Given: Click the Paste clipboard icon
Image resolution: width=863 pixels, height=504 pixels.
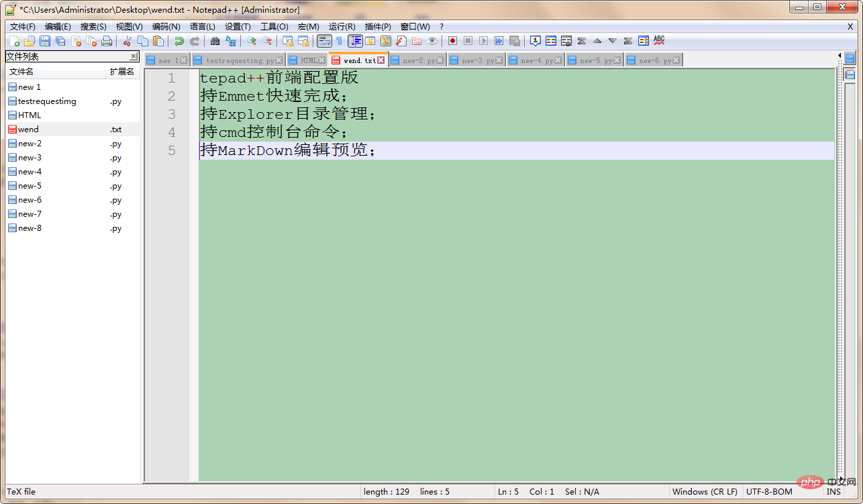Looking at the screenshot, I should click(x=158, y=41).
